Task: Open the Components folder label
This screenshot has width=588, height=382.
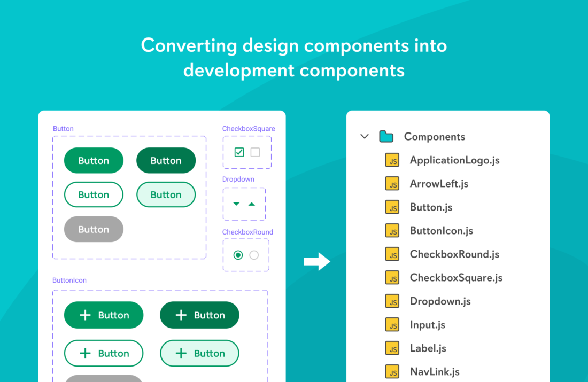Action: pyautogui.click(x=434, y=136)
